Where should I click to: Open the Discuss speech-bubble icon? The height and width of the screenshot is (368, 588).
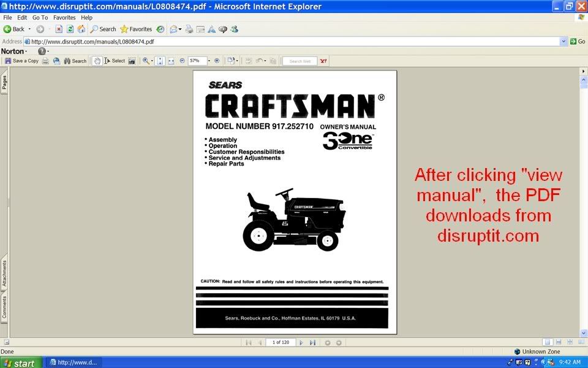pyautogui.click(x=223, y=29)
